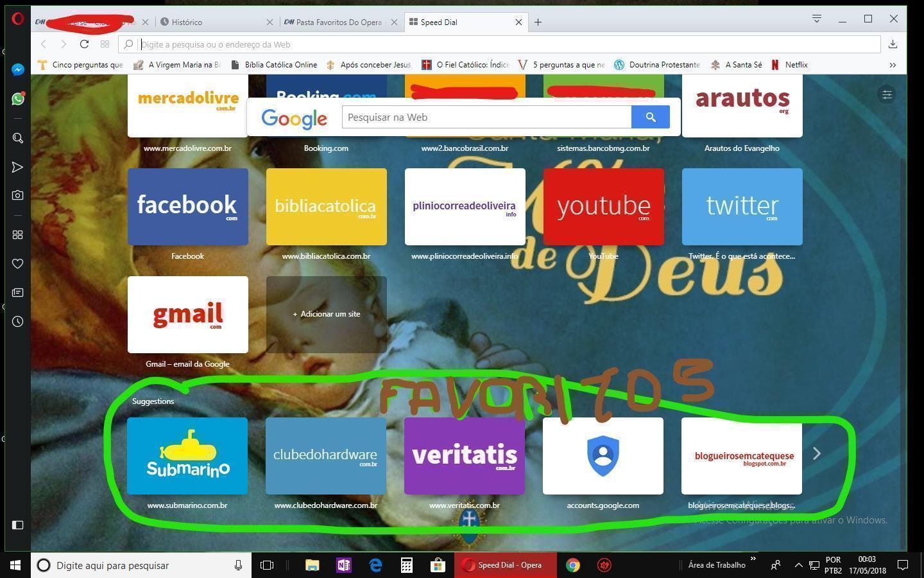Open the Opera menu logo button
Image resolution: width=924 pixels, height=578 pixels.
(18, 19)
